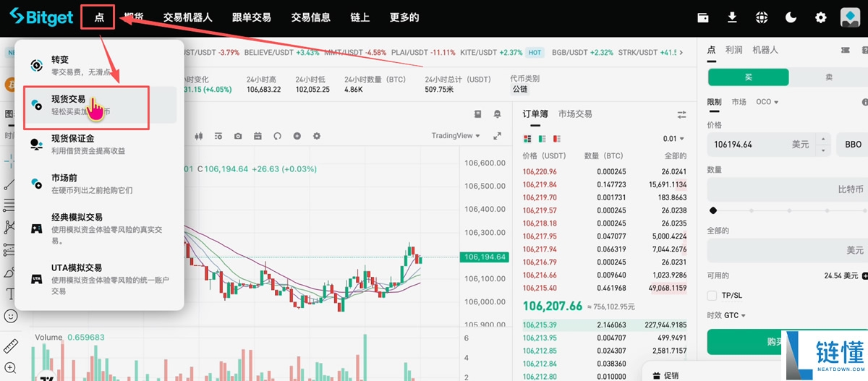Click the chart calendar icon

click(x=258, y=136)
